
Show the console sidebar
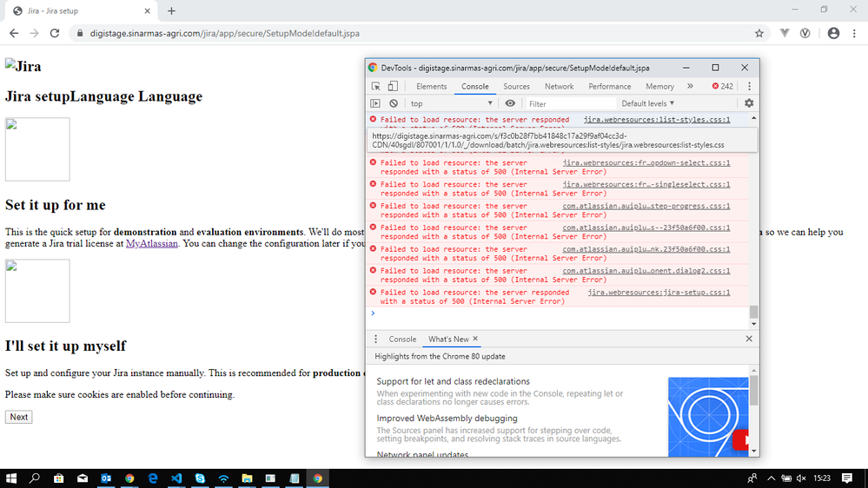tap(375, 103)
